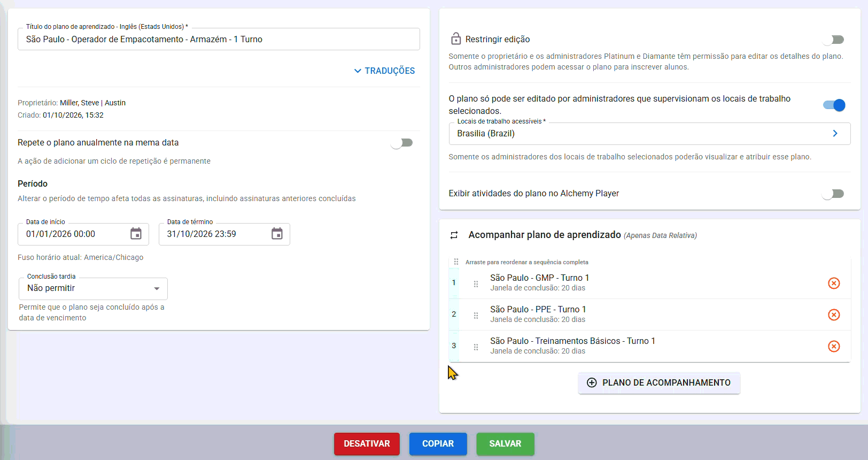Viewport: 868px width, 460px height.
Task: Remove São Paulo - GMP - Turno 1
Action: pyautogui.click(x=834, y=283)
